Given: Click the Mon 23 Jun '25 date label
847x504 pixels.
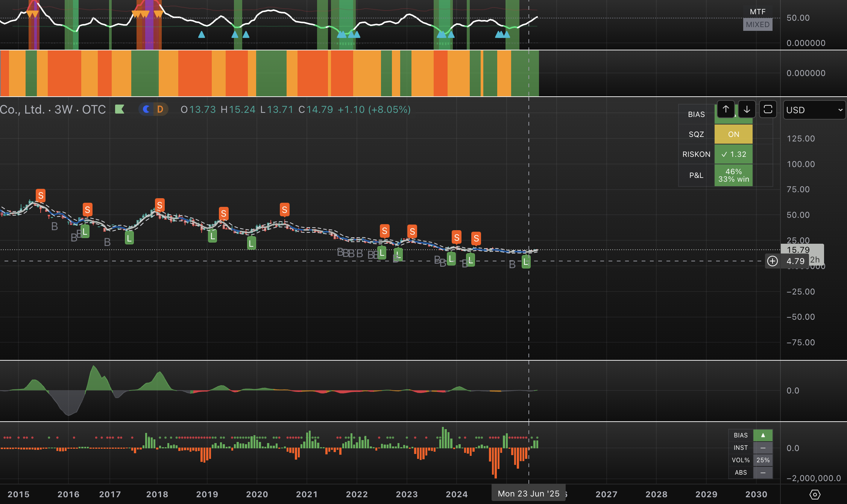Looking at the screenshot, I should point(528,493).
